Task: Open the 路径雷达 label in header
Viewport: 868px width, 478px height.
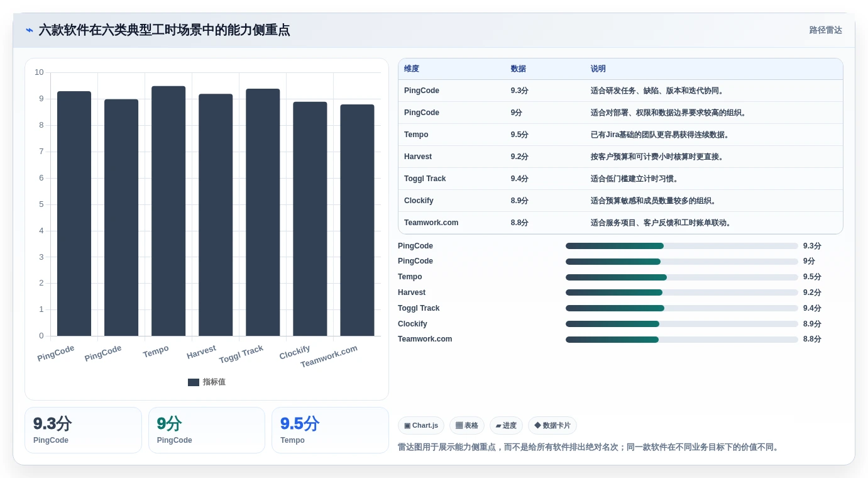Action: tap(825, 30)
